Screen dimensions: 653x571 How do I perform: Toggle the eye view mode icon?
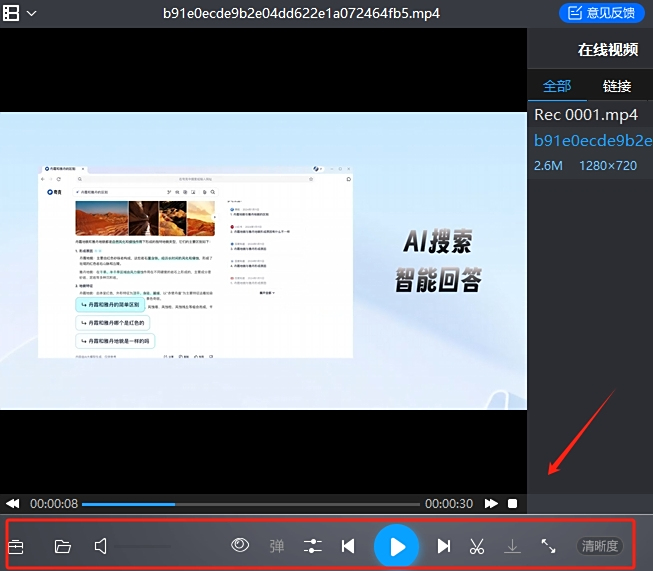240,545
